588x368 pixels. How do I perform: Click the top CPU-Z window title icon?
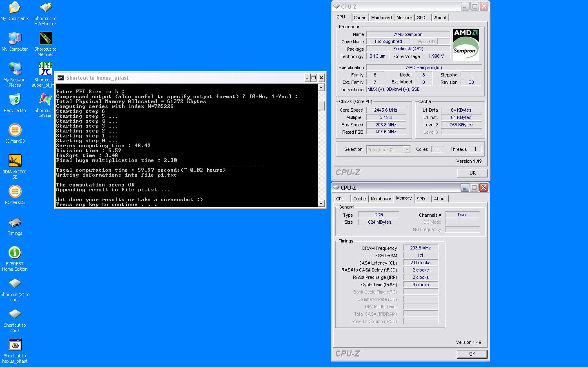336,6
